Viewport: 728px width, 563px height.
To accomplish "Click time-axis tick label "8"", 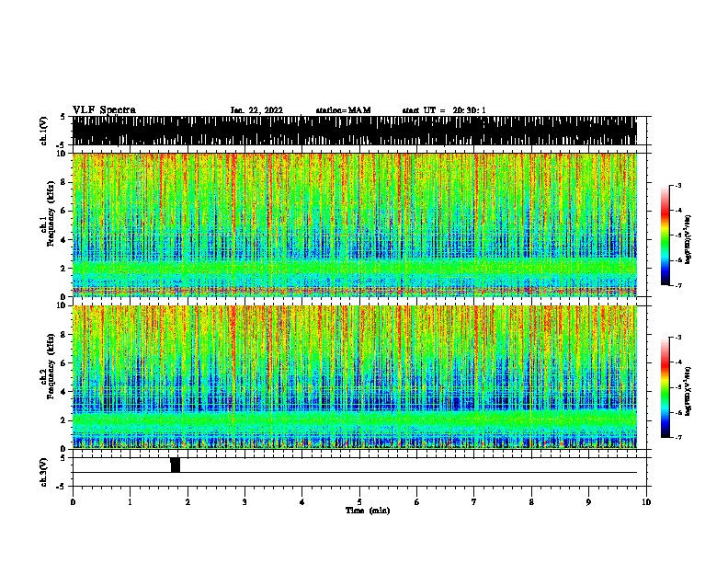I will [x=531, y=502].
